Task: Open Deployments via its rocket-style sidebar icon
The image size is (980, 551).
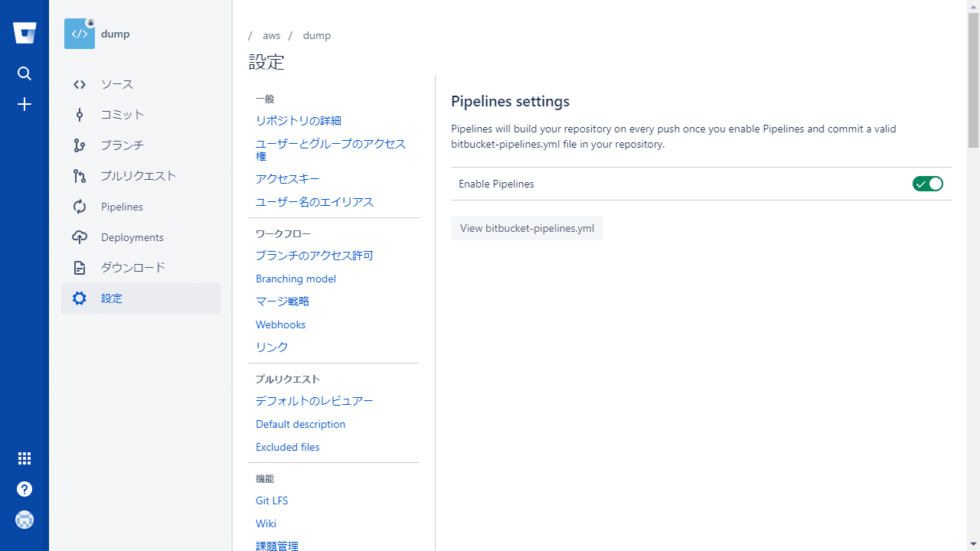Action: 80,237
